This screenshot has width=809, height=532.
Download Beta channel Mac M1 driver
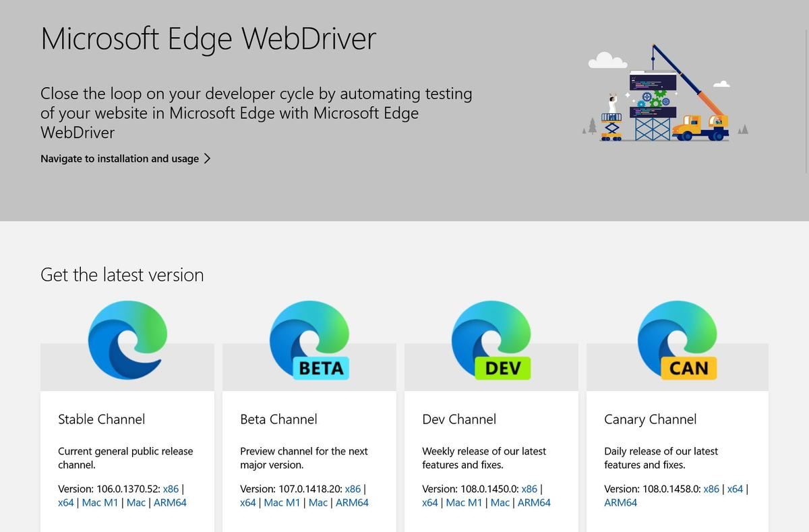point(282,502)
